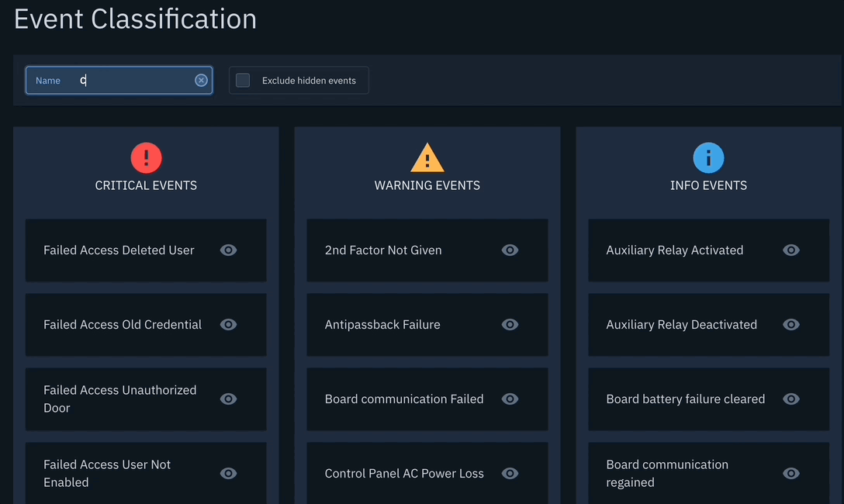The width and height of the screenshot is (844, 504).
Task: Click the WARNING EVENTS column heading
Action: 427,185
